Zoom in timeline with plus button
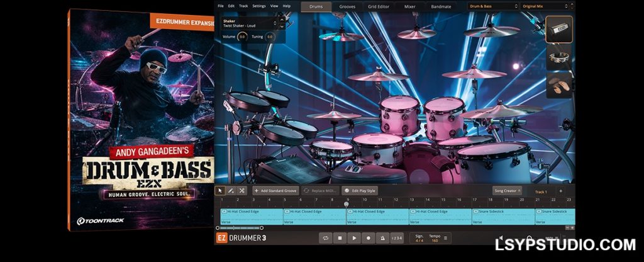The image size is (644, 262). (x=572, y=227)
